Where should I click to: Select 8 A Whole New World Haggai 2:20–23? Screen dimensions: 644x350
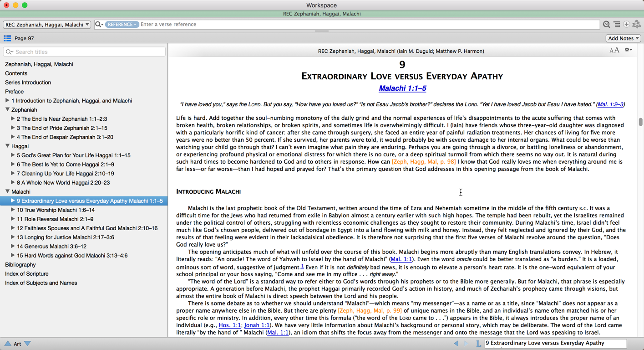pyautogui.click(x=63, y=183)
